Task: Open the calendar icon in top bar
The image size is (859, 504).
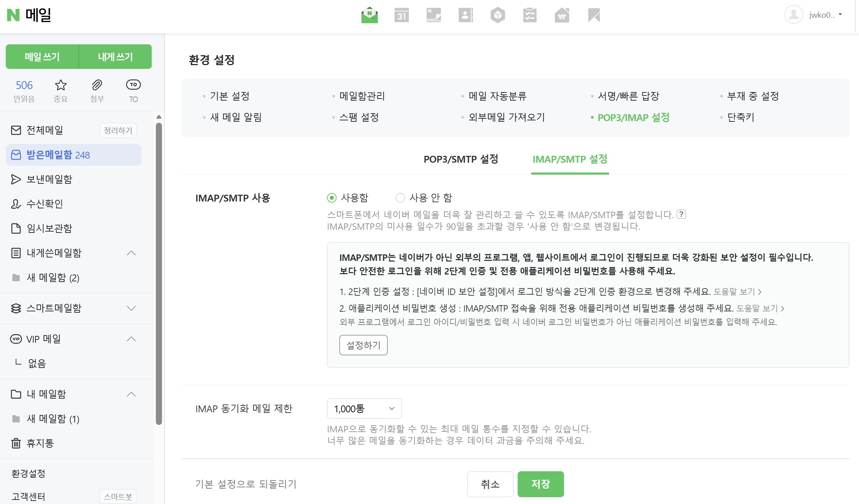Action: point(401,15)
